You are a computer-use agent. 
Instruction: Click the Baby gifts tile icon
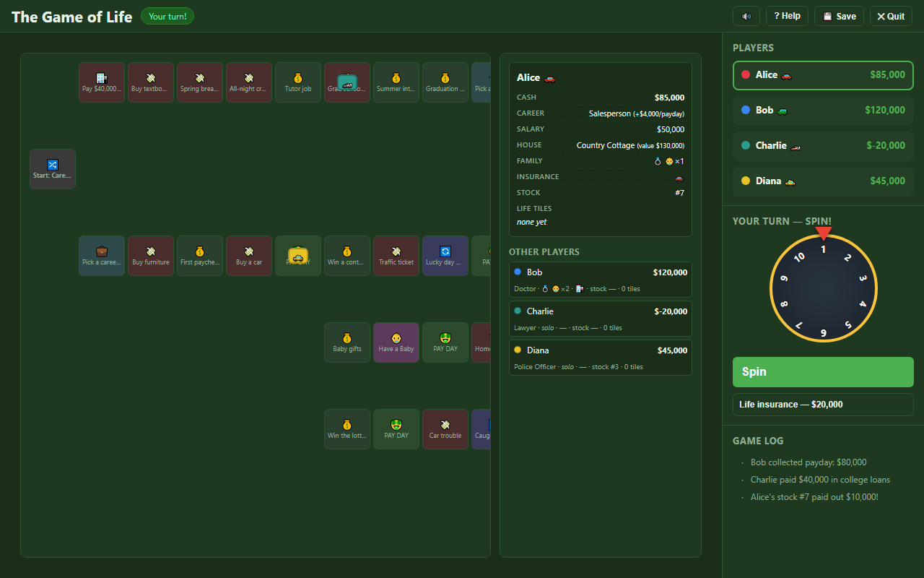click(347, 338)
